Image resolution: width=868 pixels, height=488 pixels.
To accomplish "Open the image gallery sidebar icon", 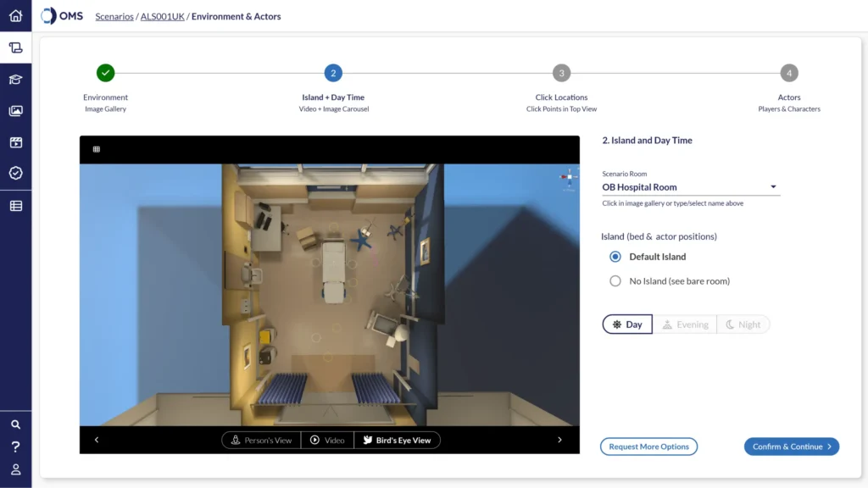I will click(15, 110).
